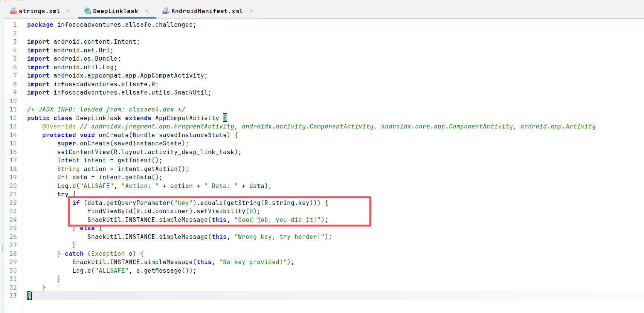The image size is (644, 313).
Task: Place cursor at closing brace on line 33
Action: coord(29,296)
